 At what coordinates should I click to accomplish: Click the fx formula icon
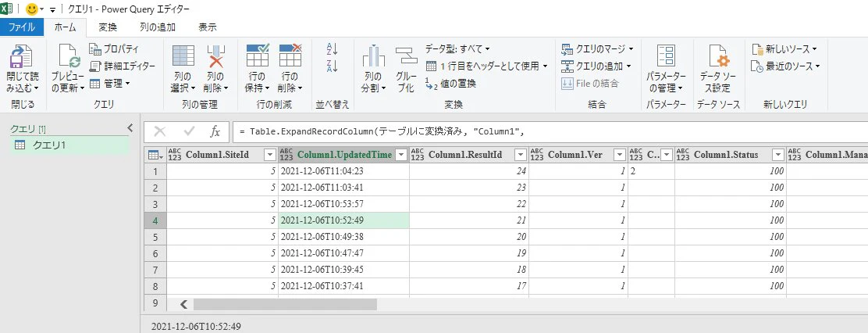tap(215, 131)
